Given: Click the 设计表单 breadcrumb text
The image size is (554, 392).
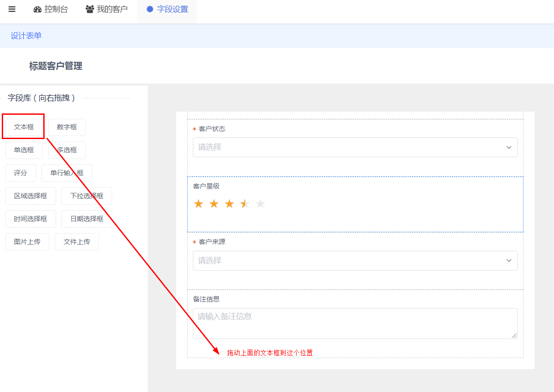Looking at the screenshot, I should point(26,36).
